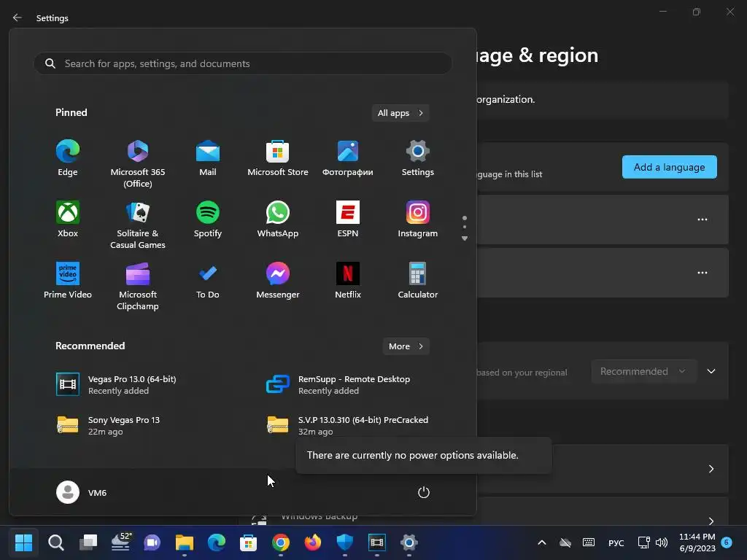Switch to Vegas Pro on taskbar
The image size is (747, 560).
(x=377, y=542)
